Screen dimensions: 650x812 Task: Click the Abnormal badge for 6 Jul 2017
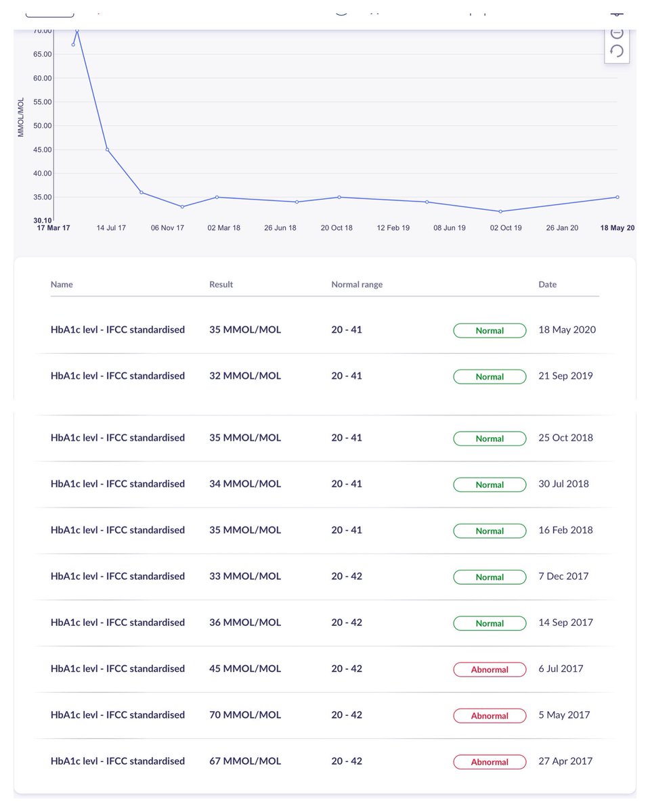[x=490, y=669]
